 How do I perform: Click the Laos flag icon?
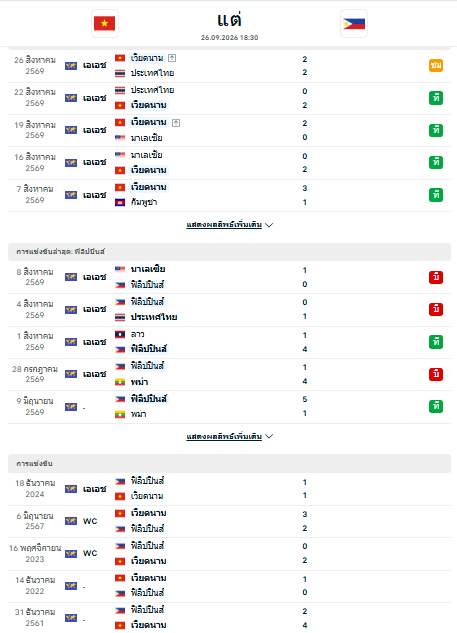(120, 335)
